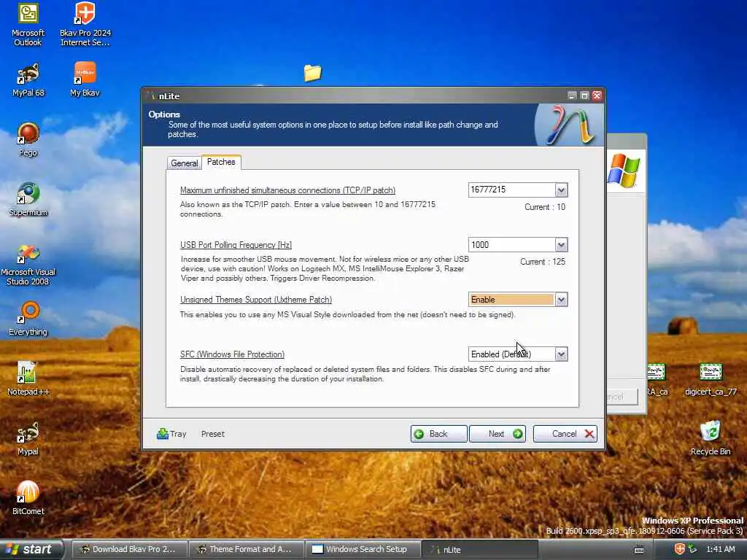Open Bkav Pro 2024 Internet Security icon
This screenshot has height=560, width=747.
tap(85, 24)
